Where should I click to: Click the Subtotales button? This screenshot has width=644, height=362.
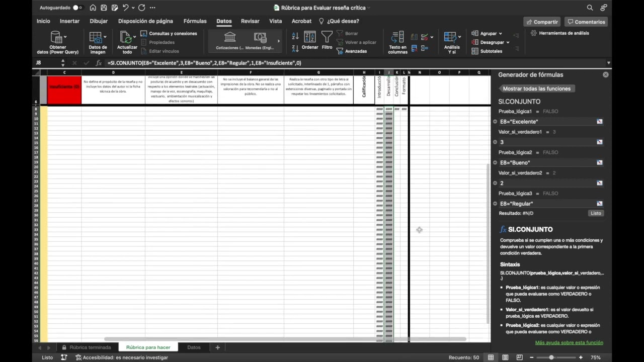tap(487, 51)
